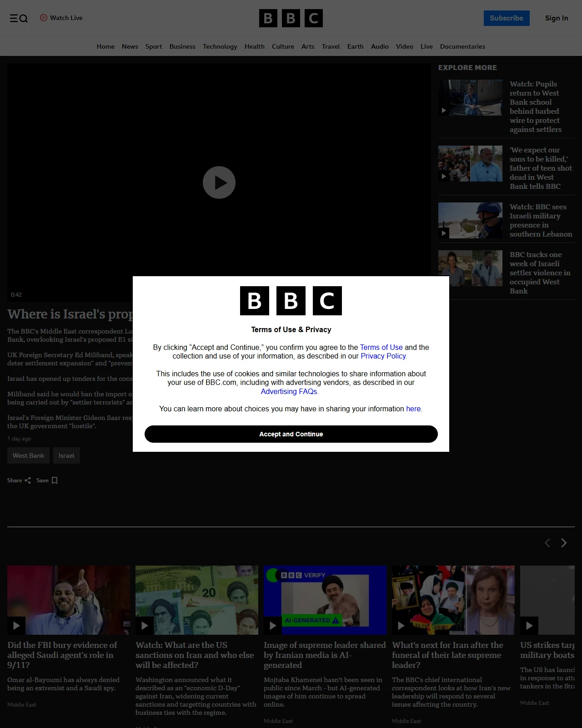Viewport: 582px width, 728px height.
Task: Open the Advertising FAQs link
Action: [289, 391]
